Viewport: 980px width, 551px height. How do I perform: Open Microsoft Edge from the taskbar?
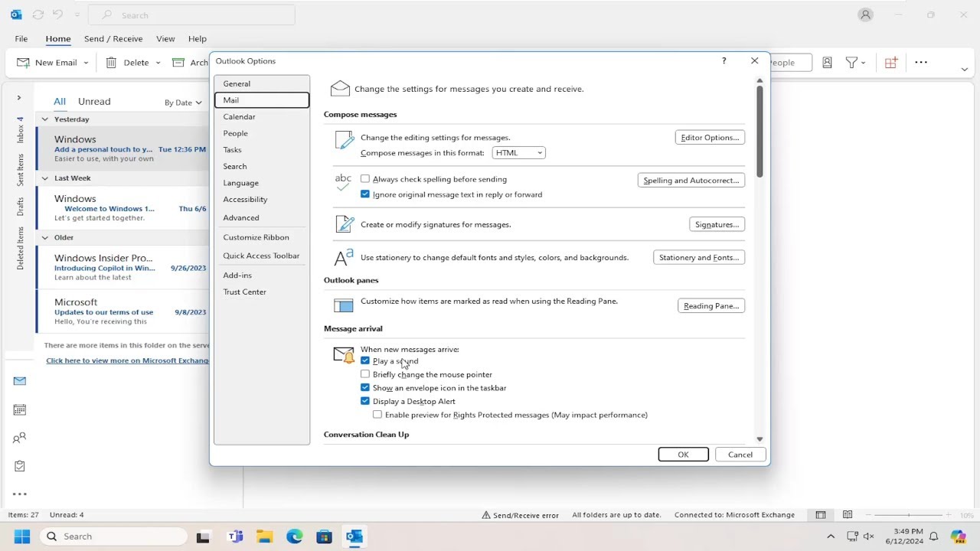pos(295,536)
